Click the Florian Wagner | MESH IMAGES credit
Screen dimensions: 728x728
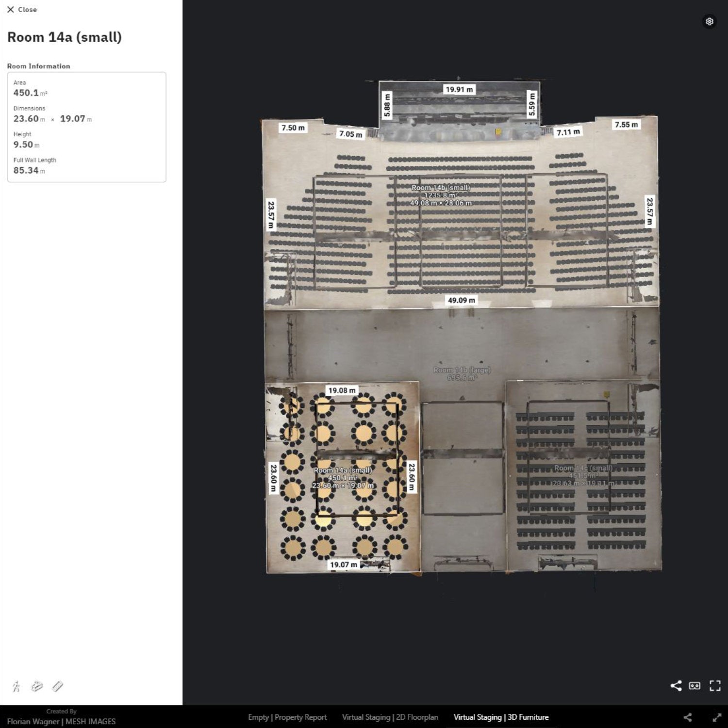[61, 721]
